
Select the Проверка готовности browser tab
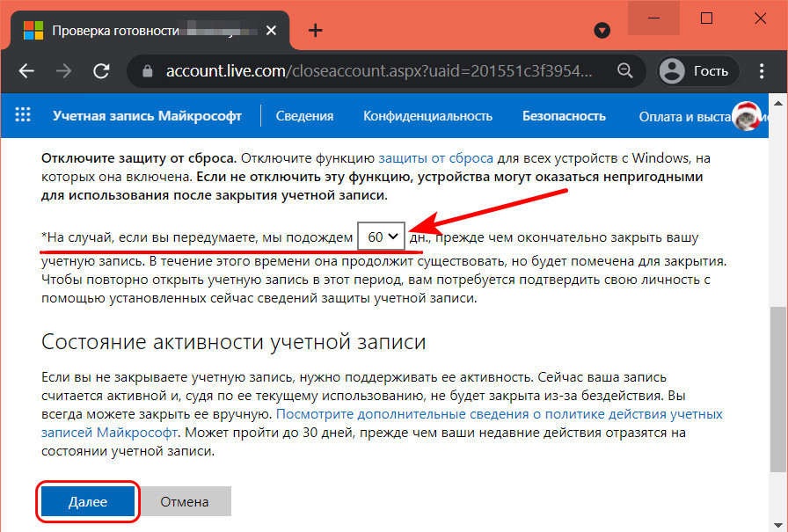150,31
